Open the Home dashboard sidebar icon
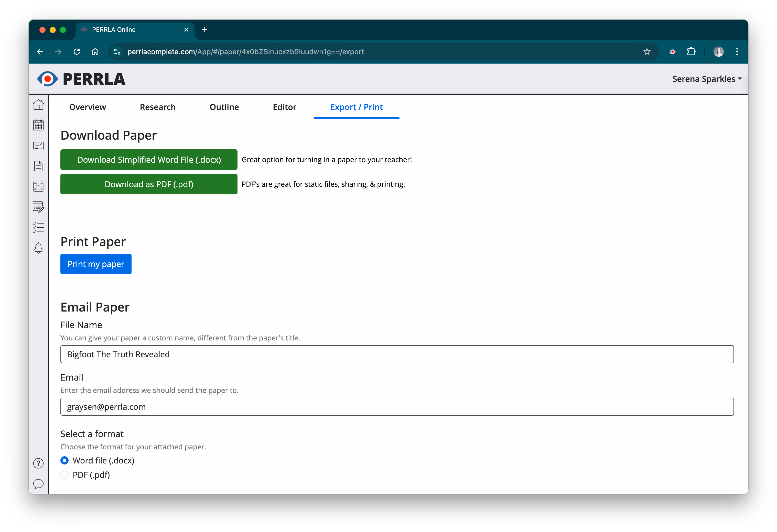777x532 pixels. [x=38, y=105]
